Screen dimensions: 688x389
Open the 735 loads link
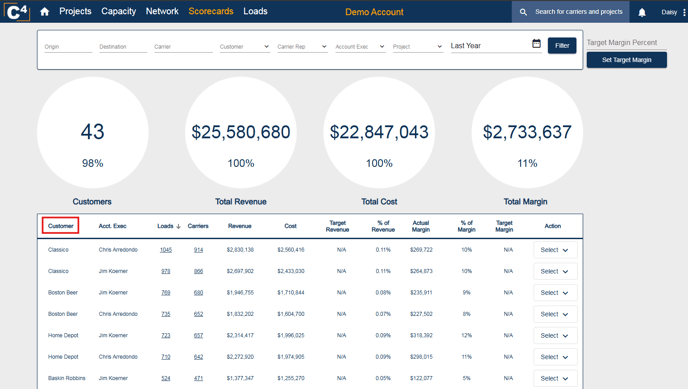click(165, 314)
